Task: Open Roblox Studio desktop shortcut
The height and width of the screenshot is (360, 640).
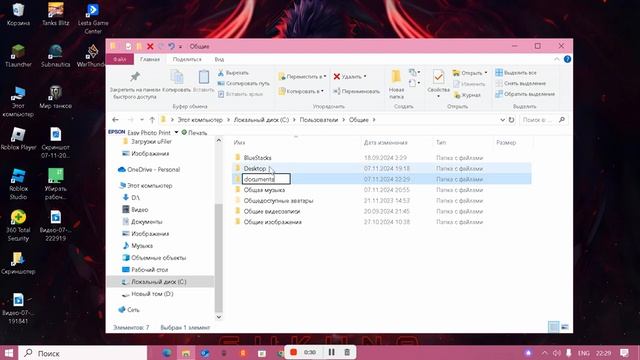Action: coord(18,184)
